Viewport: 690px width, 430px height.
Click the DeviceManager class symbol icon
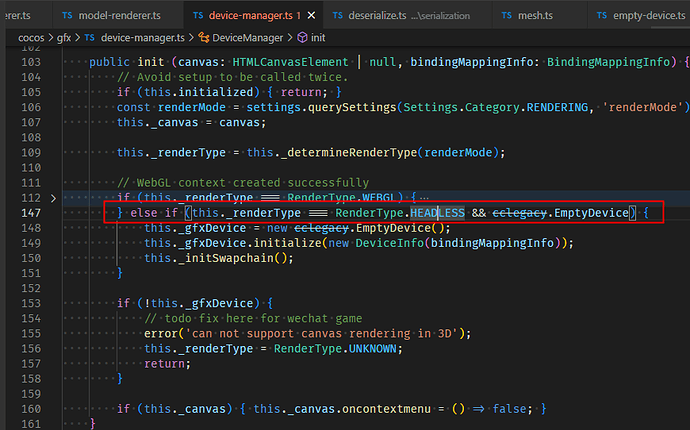point(204,38)
